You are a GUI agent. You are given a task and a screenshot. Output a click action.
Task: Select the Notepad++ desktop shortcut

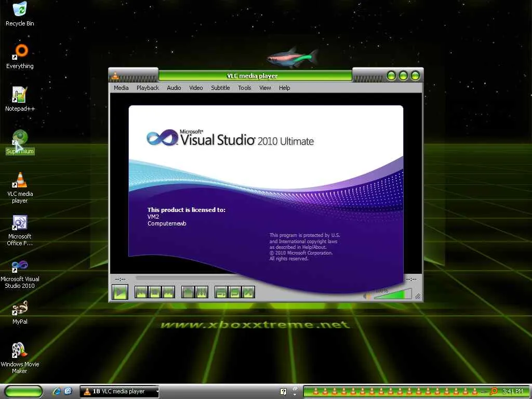[20, 99]
